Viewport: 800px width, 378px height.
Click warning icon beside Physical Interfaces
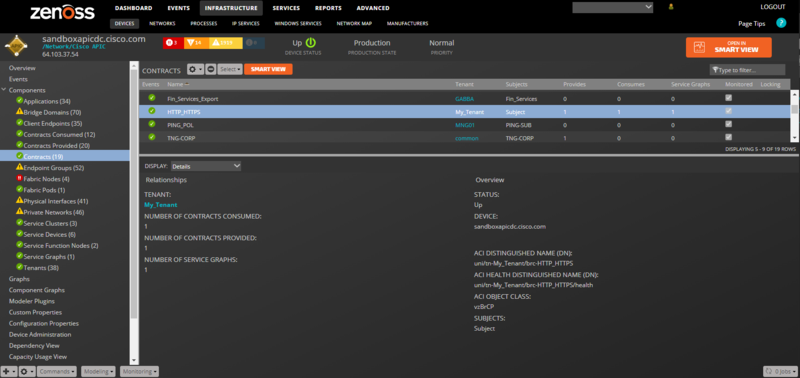[19, 201]
